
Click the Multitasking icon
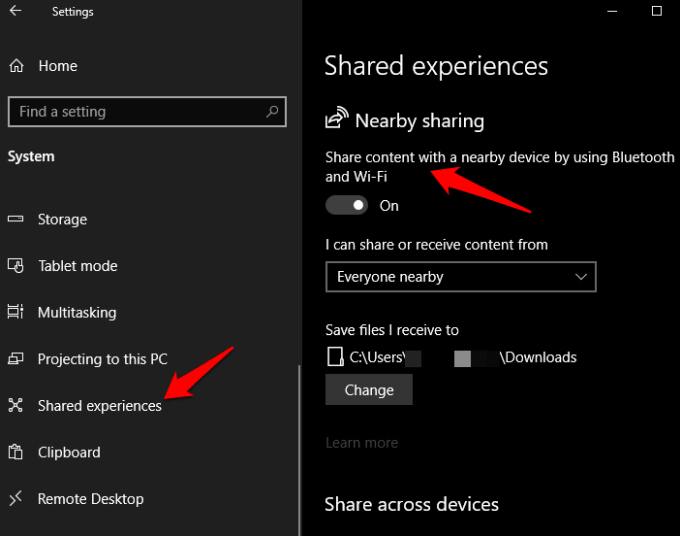[16, 313]
